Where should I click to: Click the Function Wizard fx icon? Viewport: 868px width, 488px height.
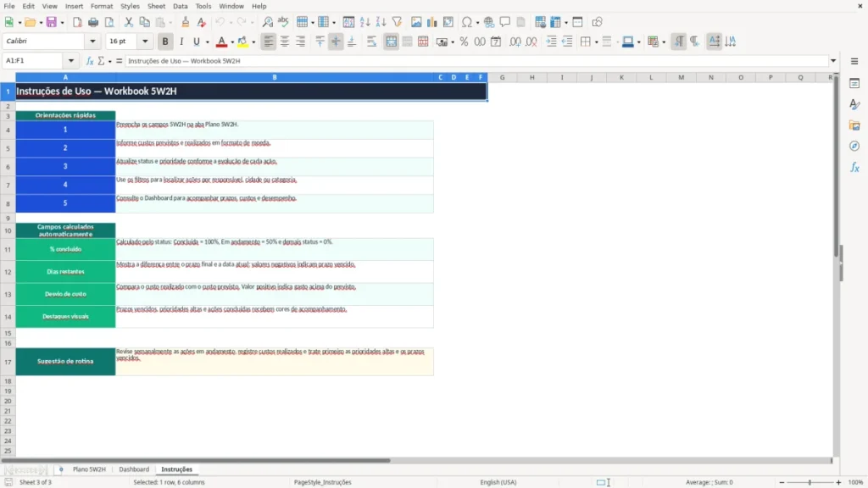90,61
